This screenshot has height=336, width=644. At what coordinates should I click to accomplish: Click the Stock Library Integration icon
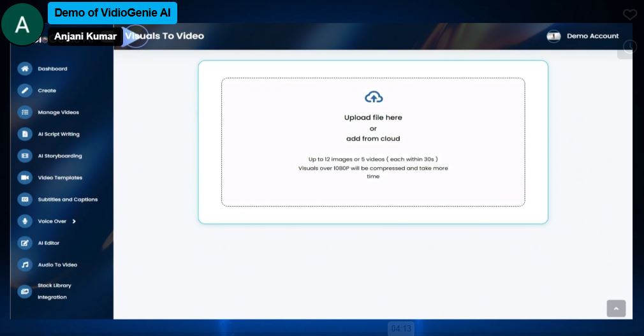point(25,291)
